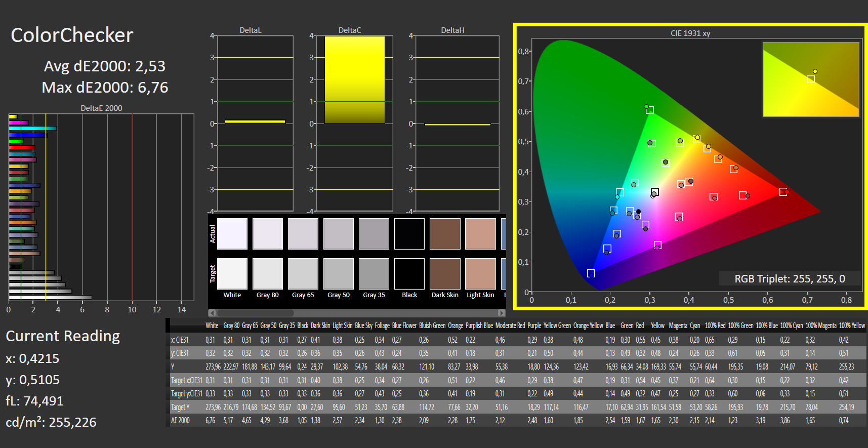Click the 'Blue Sky' column header in data table
The width and height of the screenshot is (868, 448).
tap(363, 325)
